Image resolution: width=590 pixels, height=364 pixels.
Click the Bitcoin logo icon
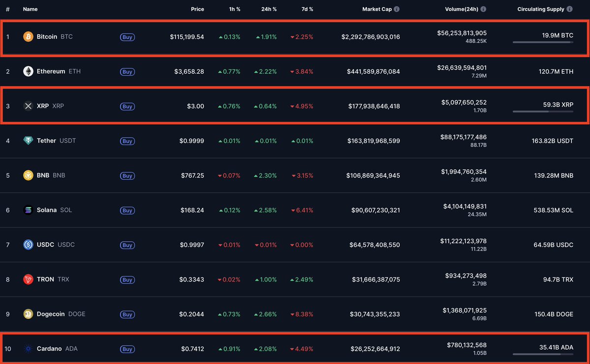coord(28,36)
